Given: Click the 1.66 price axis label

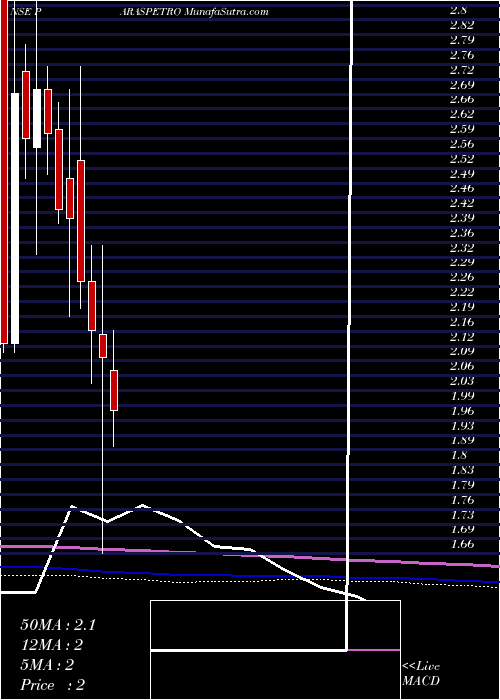Looking at the screenshot, I should (x=462, y=544).
